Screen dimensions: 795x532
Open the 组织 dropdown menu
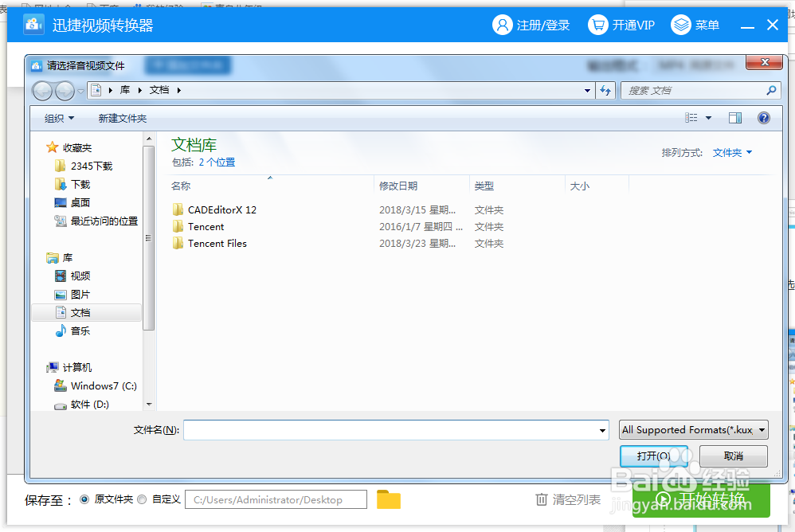59,118
